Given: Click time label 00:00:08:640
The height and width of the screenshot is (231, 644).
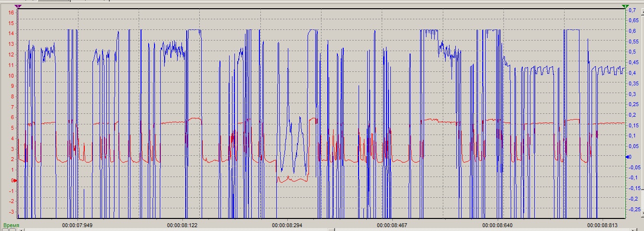Looking at the screenshot, I should point(497,225).
